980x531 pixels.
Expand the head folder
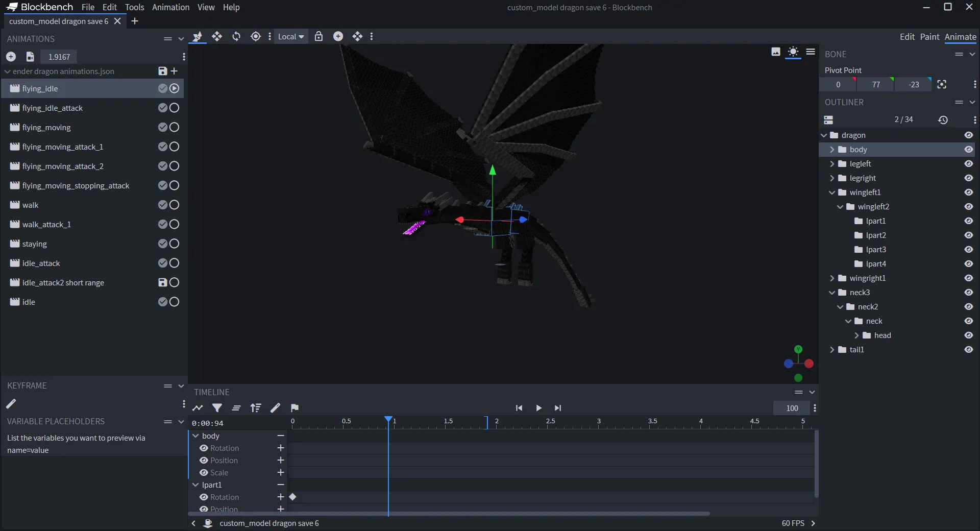(x=856, y=335)
